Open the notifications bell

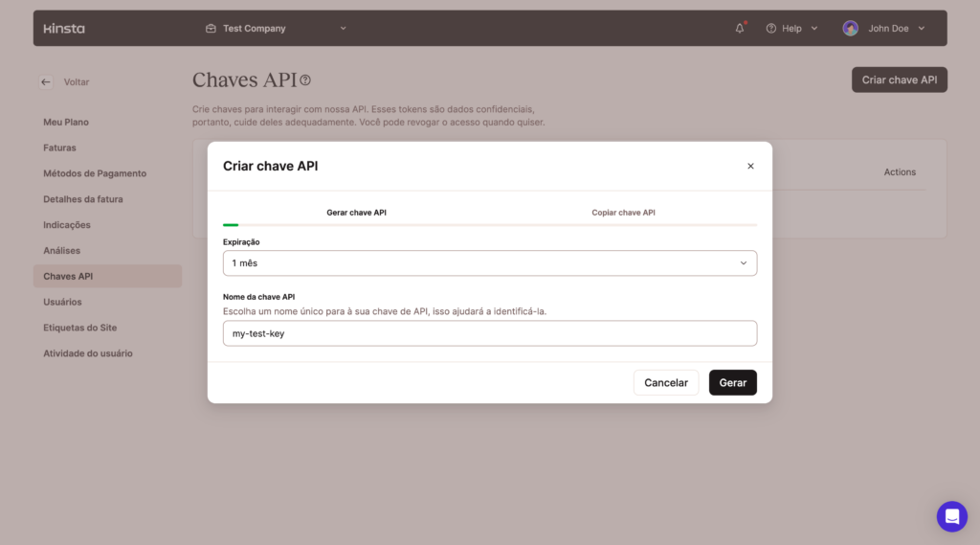740,29
